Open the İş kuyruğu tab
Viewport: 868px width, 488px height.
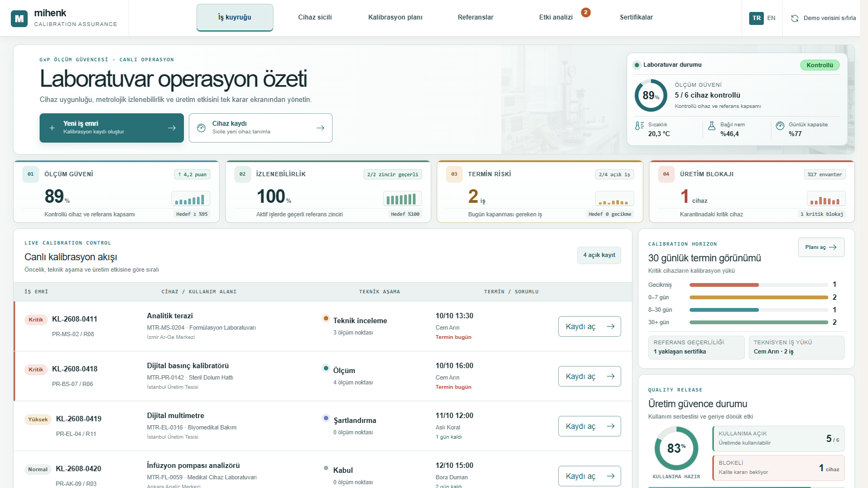[x=235, y=17]
